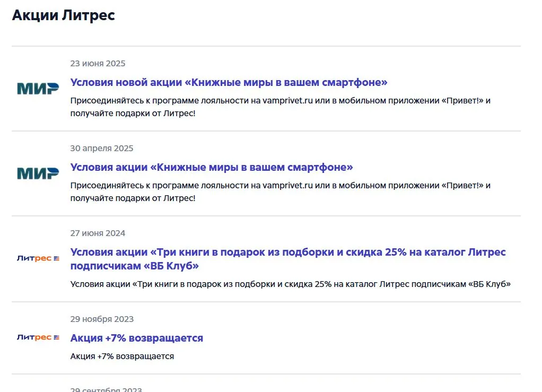Click the description under 30 апреля 2025 headline
The width and height of the screenshot is (542, 392).
pyautogui.click(x=281, y=192)
